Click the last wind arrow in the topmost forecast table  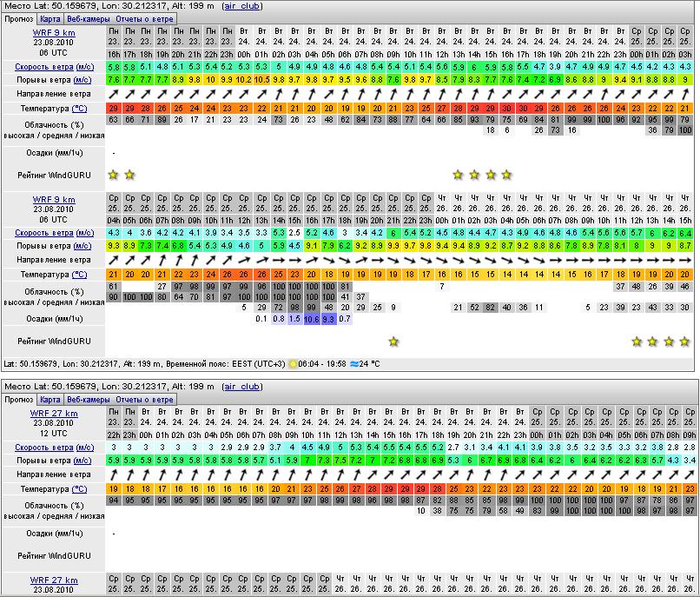click(685, 94)
